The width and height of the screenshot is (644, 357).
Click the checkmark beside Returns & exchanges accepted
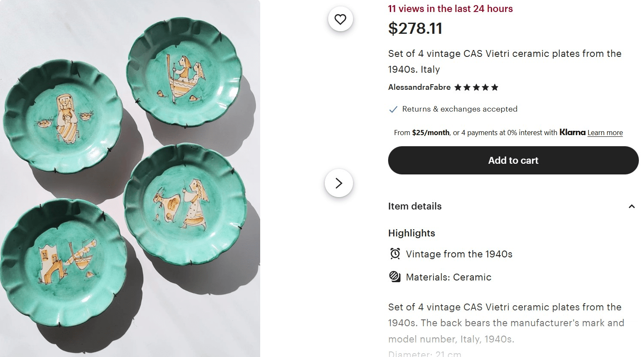(393, 109)
